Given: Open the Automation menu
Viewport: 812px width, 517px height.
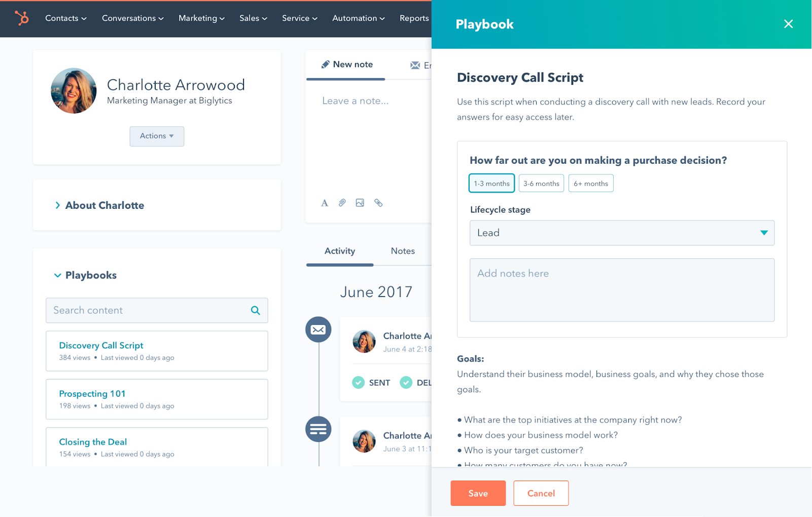Looking at the screenshot, I should (x=359, y=18).
